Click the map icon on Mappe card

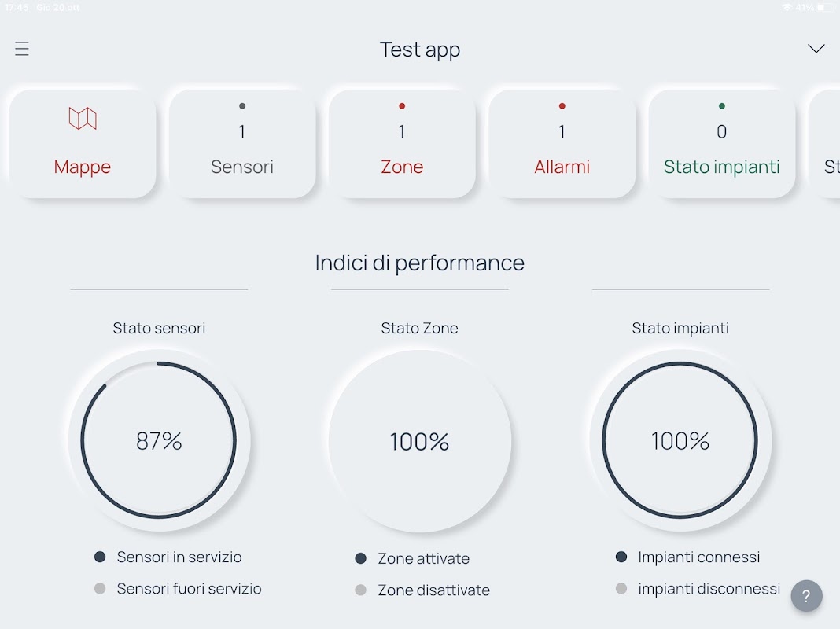(x=83, y=119)
